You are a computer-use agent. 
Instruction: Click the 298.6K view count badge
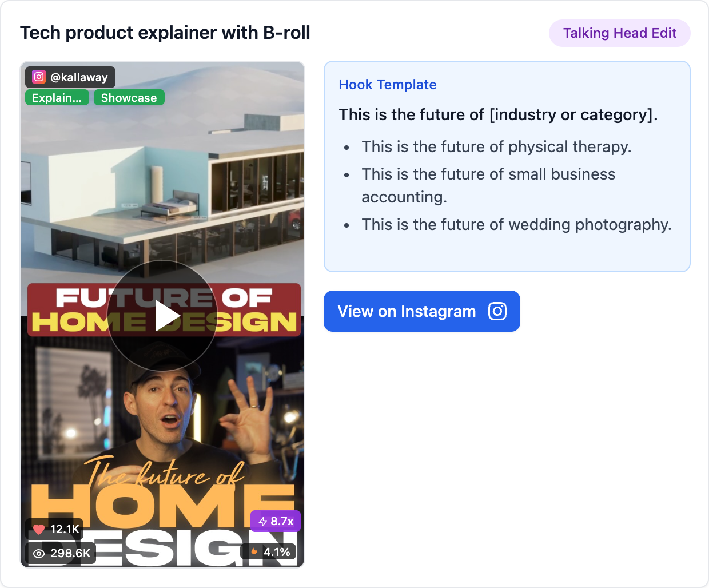tap(61, 553)
